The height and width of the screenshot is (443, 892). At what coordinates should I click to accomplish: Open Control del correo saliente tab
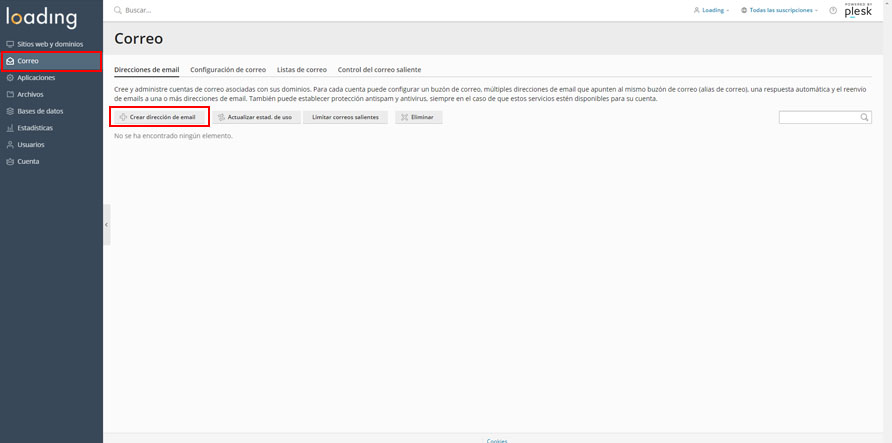tap(379, 70)
